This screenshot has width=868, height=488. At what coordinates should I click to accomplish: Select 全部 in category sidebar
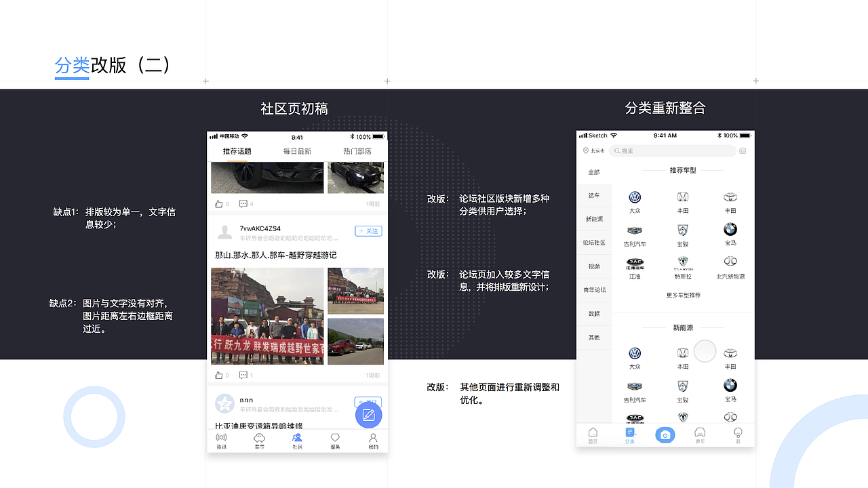(x=594, y=172)
